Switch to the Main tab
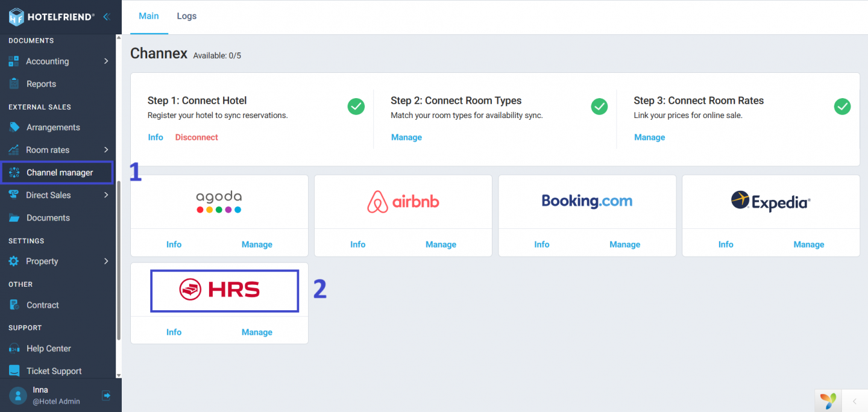Viewport: 868px width, 412px height. click(x=149, y=16)
